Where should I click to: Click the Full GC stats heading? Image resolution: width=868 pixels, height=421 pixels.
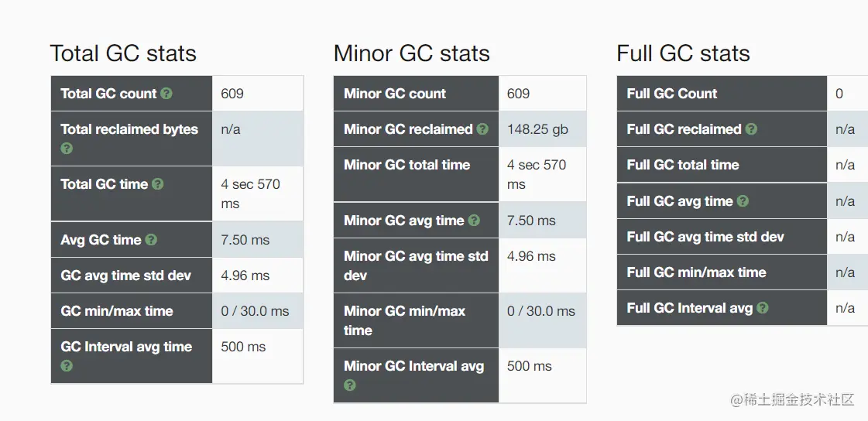(x=683, y=53)
